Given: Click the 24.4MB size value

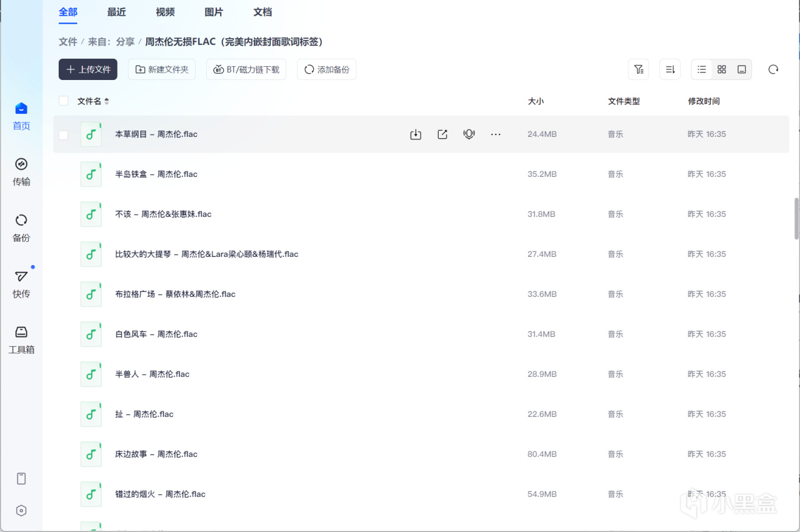Looking at the screenshot, I should tap(542, 134).
